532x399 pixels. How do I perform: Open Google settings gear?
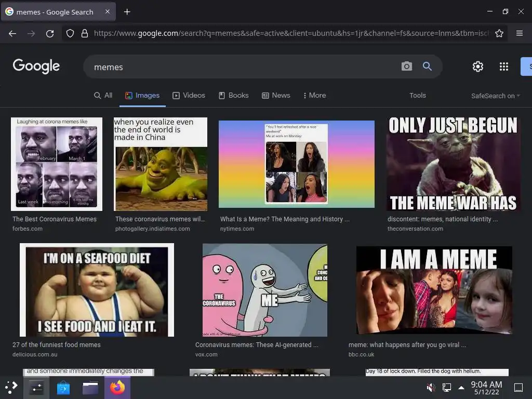pyautogui.click(x=478, y=66)
